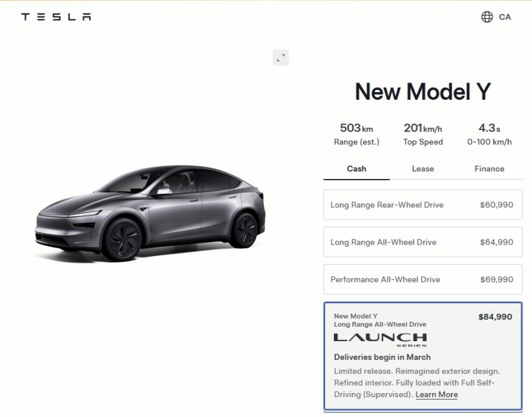The height and width of the screenshot is (417, 532).
Task: Switch to the Lease tab
Action: coord(423,169)
